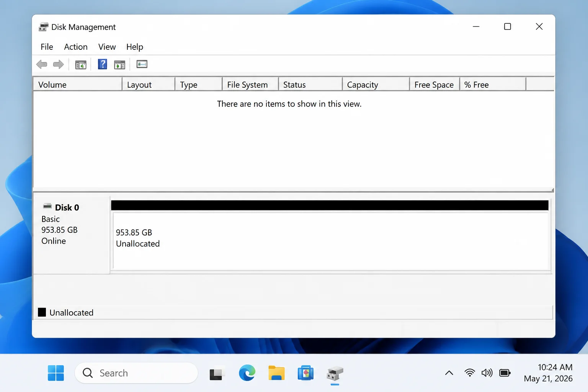Image resolution: width=588 pixels, height=392 pixels.
Task: Click the battery tray icon
Action: [505, 373]
